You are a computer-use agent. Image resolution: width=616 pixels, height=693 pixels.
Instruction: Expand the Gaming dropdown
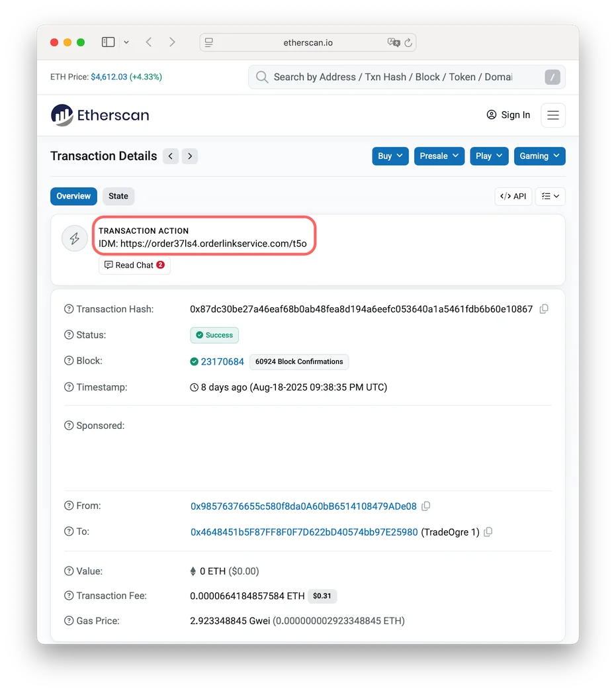click(x=539, y=156)
